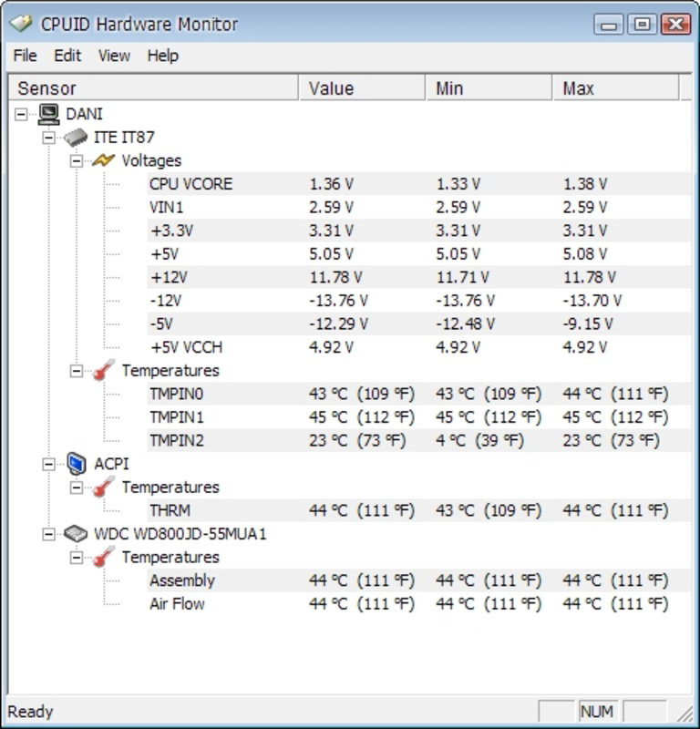The image size is (700, 729).
Task: Open the View menu
Action: click(x=114, y=56)
